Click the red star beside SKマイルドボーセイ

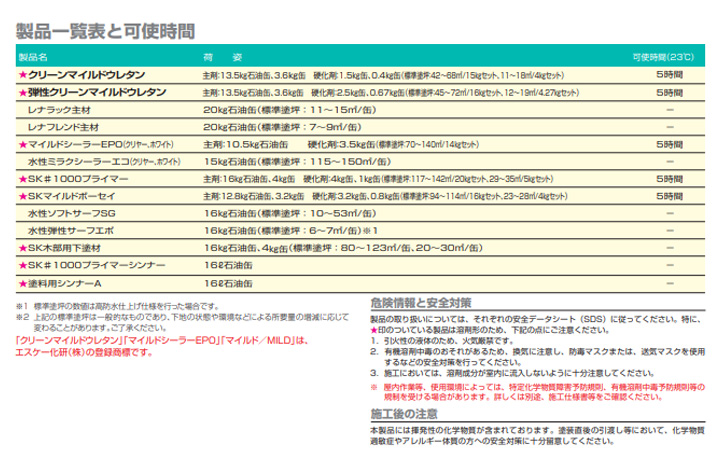click(x=22, y=196)
